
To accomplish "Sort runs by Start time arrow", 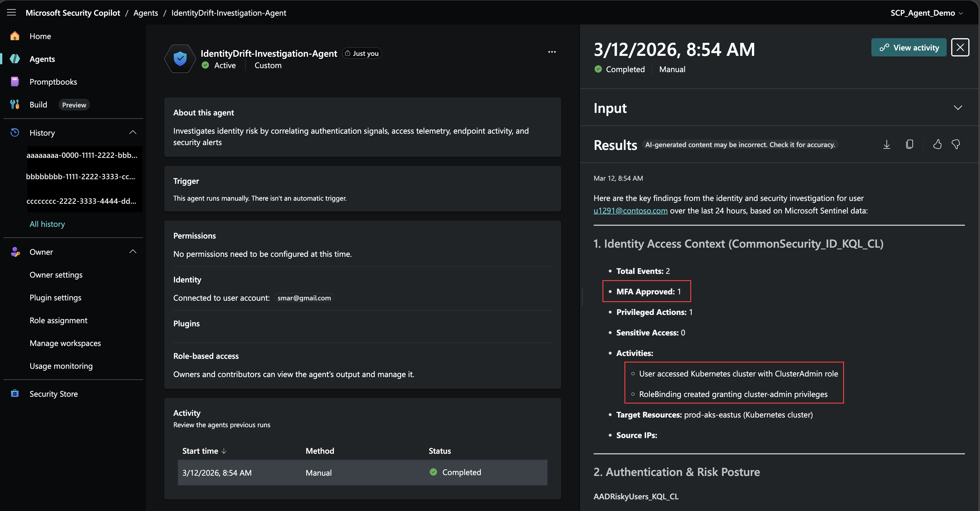I will (224, 451).
